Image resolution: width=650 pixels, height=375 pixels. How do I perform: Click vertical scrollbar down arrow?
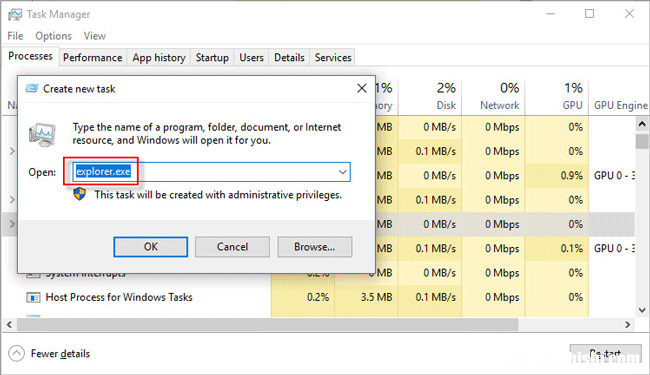(642, 310)
